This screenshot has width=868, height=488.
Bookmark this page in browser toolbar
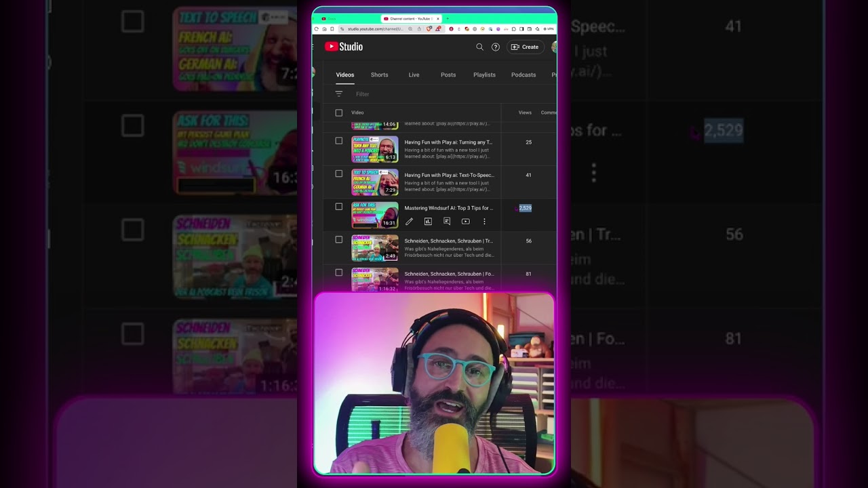click(x=332, y=29)
